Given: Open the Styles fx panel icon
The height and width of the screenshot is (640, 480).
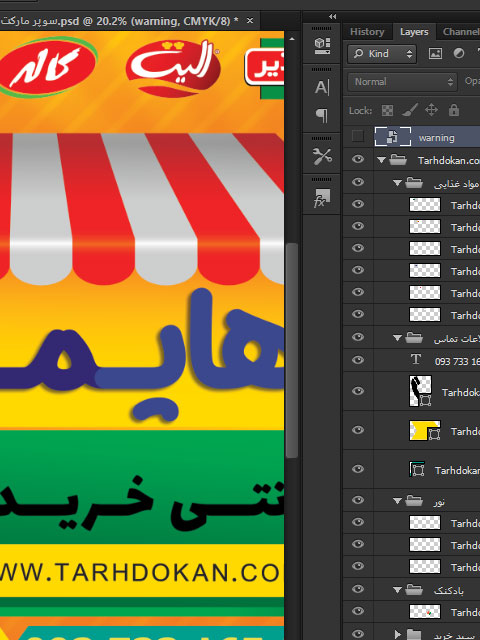Looking at the screenshot, I should [x=322, y=198].
